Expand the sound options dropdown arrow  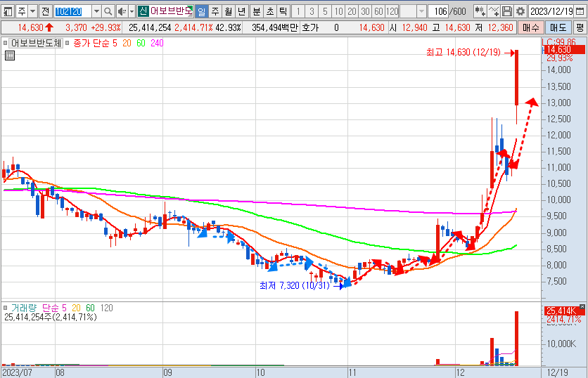pyautogui.click(x=132, y=12)
